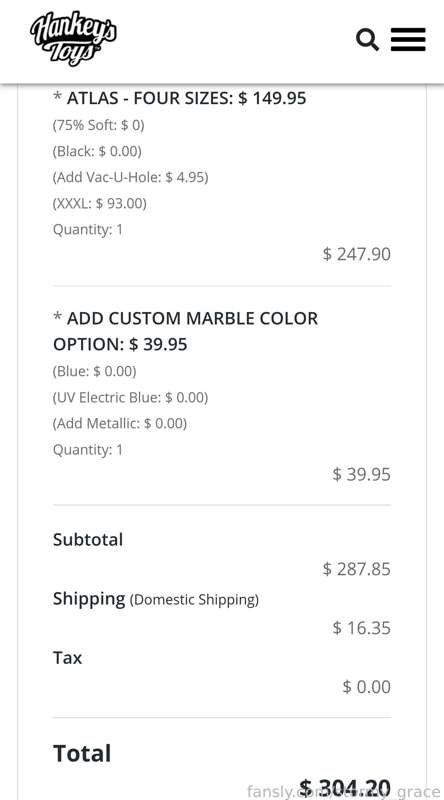Open the hamburger menu icon

coord(408,40)
